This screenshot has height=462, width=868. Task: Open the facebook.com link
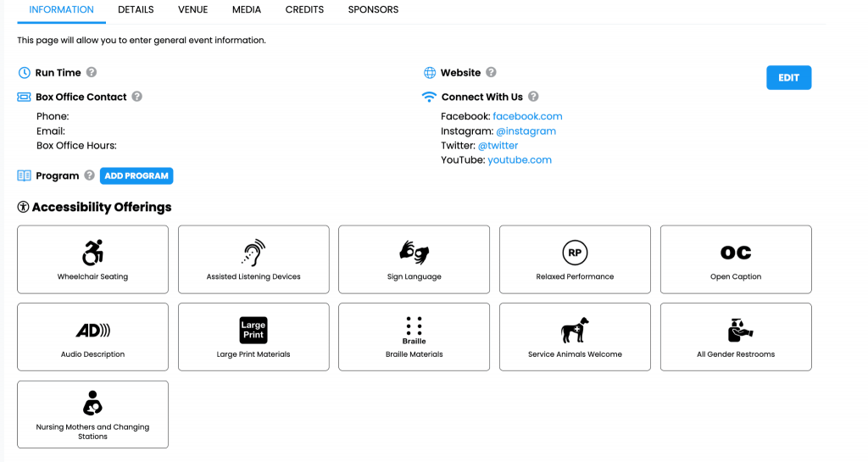[527, 116]
